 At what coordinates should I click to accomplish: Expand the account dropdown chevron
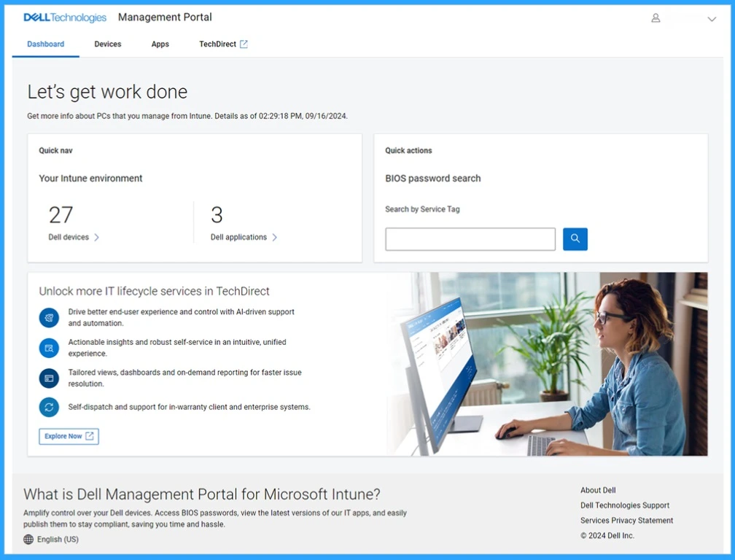(x=712, y=19)
